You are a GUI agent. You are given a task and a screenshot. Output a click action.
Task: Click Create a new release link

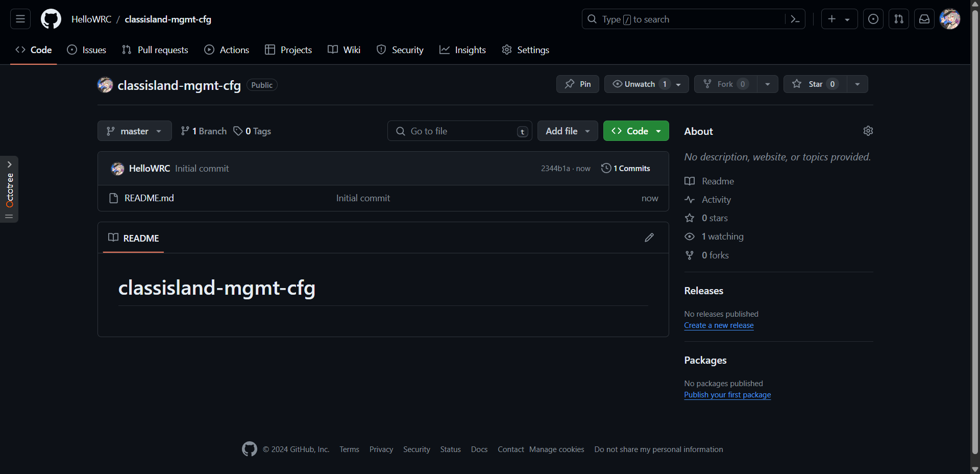pyautogui.click(x=719, y=325)
